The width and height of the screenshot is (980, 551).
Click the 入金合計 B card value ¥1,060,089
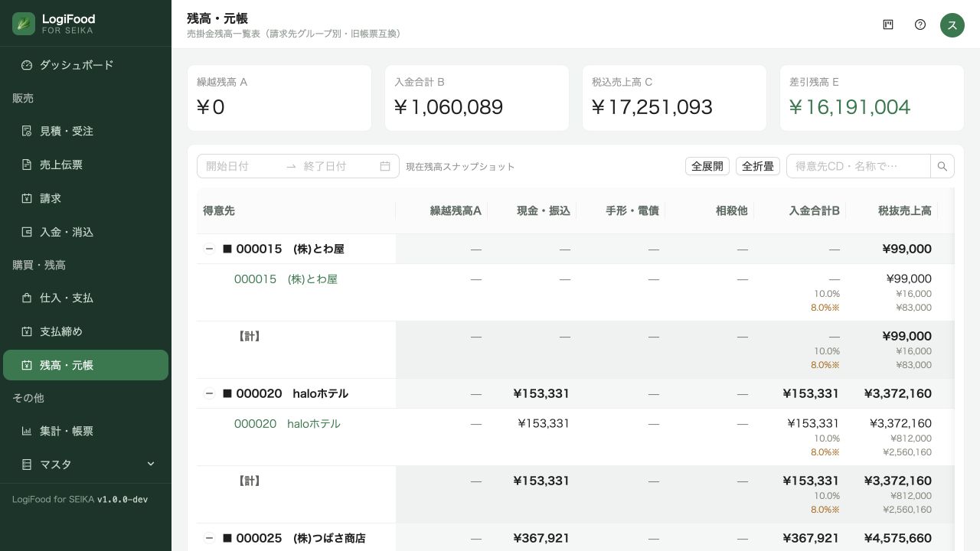449,107
